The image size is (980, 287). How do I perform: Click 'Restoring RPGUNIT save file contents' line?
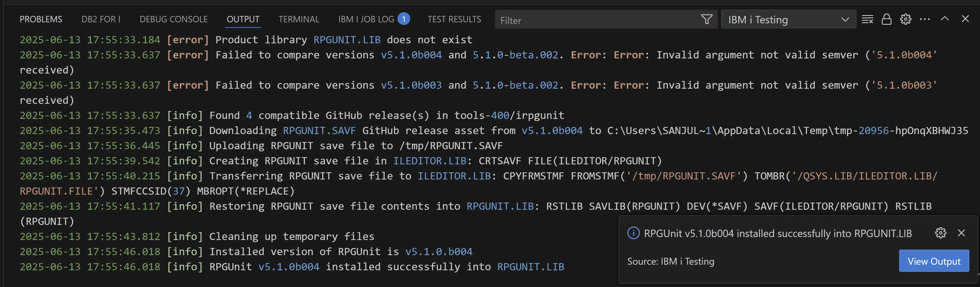tap(475, 213)
